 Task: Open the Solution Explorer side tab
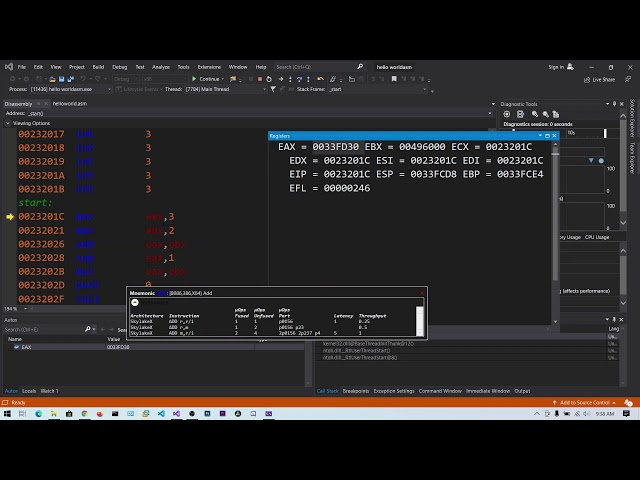[x=632, y=118]
